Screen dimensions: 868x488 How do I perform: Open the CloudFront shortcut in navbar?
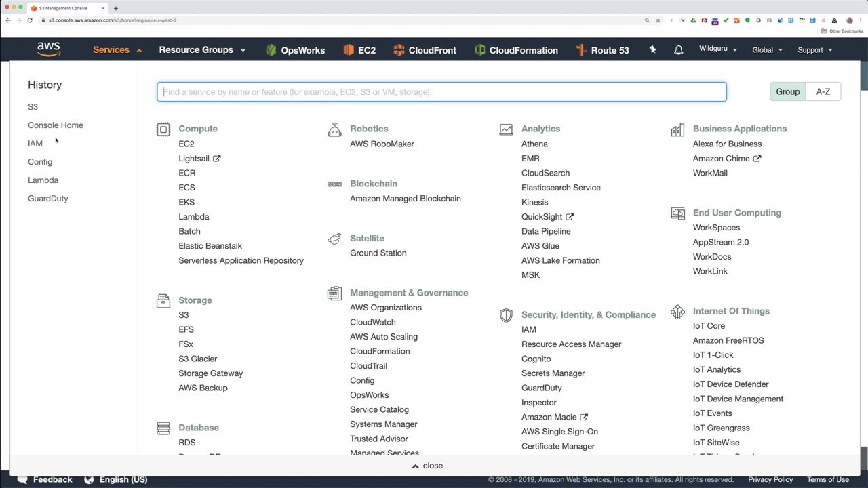click(425, 50)
